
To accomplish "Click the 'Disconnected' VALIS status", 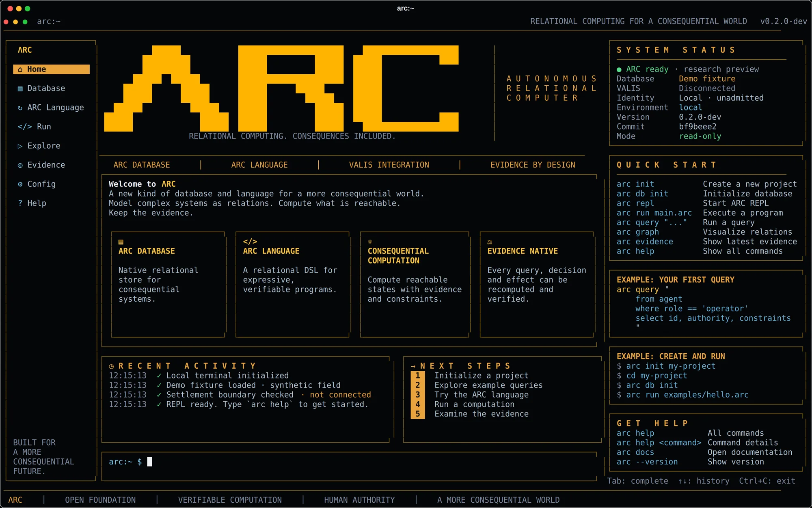I will pyautogui.click(x=707, y=89).
